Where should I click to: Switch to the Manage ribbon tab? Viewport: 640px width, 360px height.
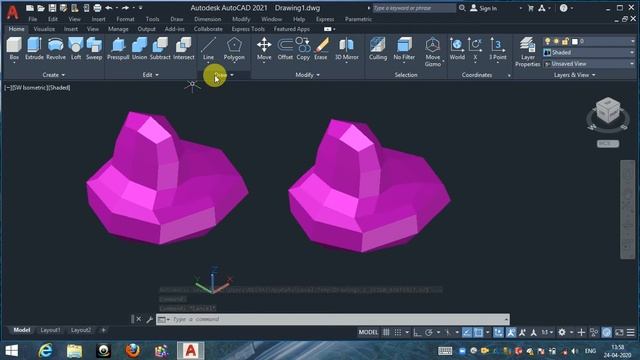tap(118, 29)
